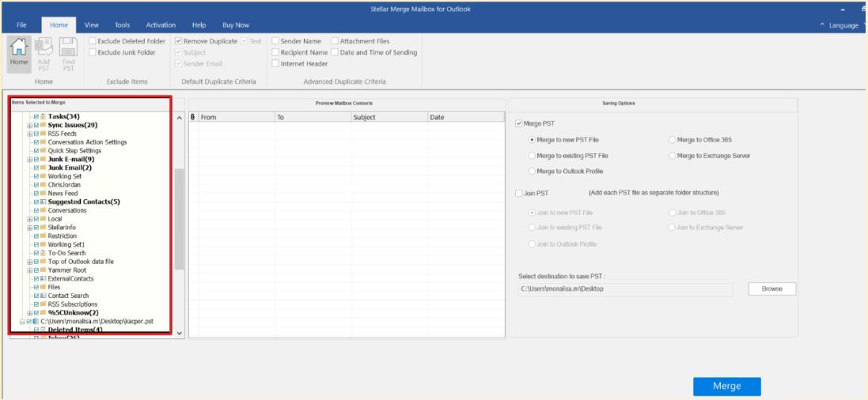Click the Quick Step Settings folder icon
This screenshot has width=868, height=400.
[44, 150]
